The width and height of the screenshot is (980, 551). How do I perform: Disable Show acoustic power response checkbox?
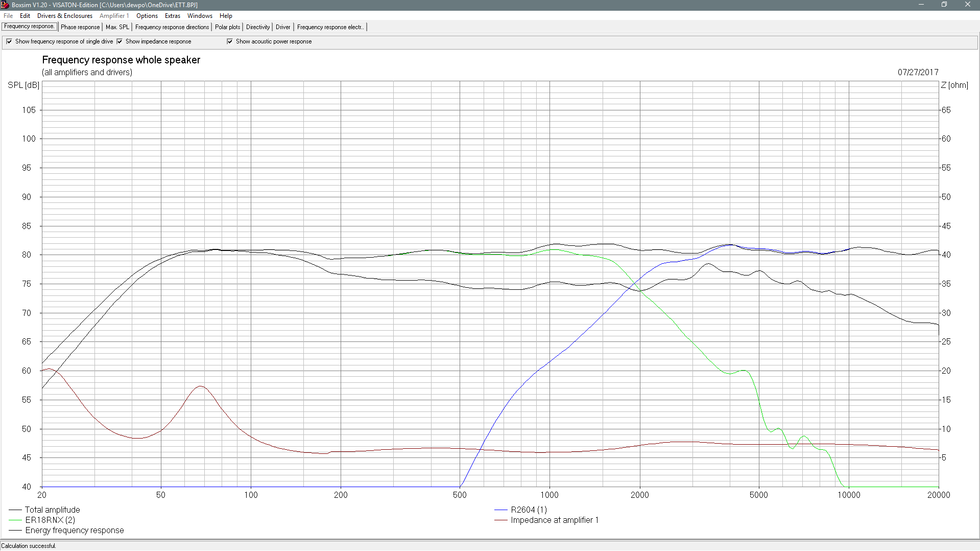(x=230, y=41)
